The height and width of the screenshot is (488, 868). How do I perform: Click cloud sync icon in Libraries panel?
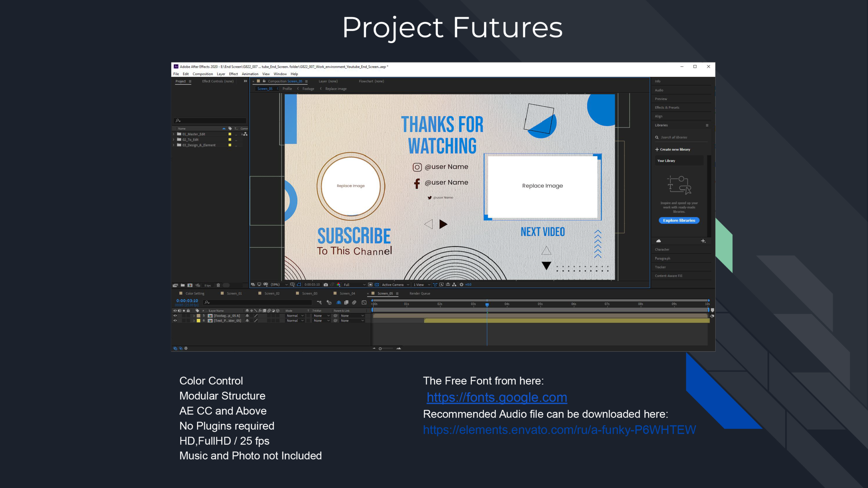tap(658, 241)
